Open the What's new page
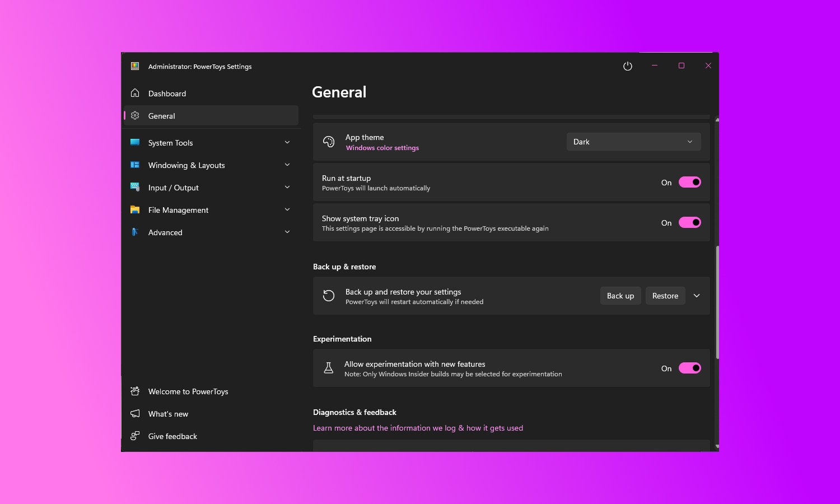Viewport: 840px width, 504px height. 168,414
